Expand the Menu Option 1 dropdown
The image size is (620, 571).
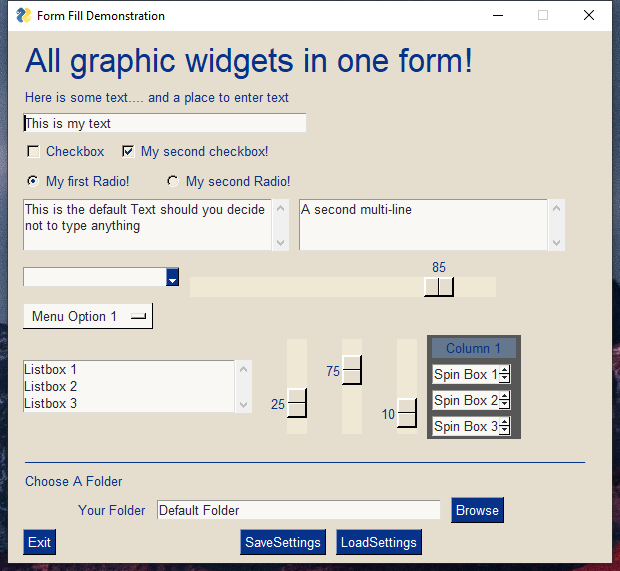(88, 316)
